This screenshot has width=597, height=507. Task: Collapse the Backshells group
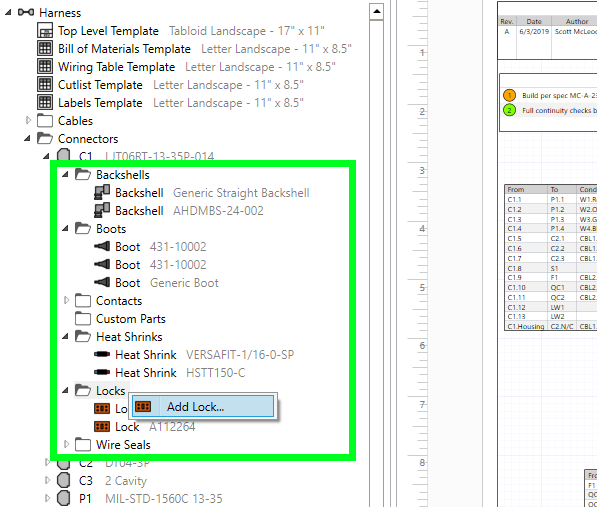65,174
